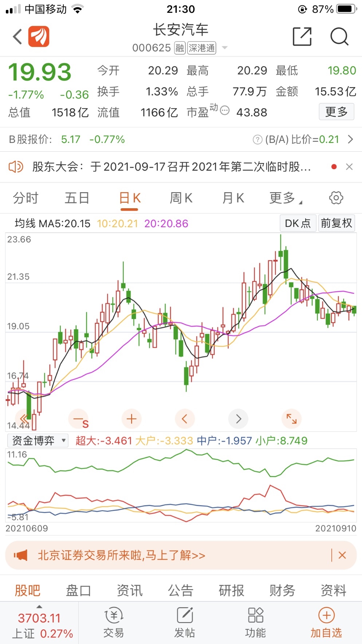The height and width of the screenshot is (644, 362).
Task: Zoom in chart with plus icon
Action: coord(131,419)
